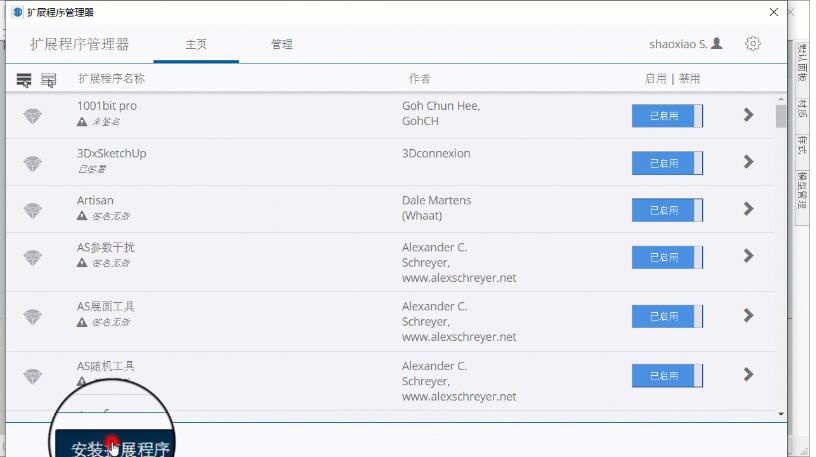Viewport: 816px width, 457px height.
Task: Disable the 3DxSketchUp extension toggle
Action: (667, 163)
